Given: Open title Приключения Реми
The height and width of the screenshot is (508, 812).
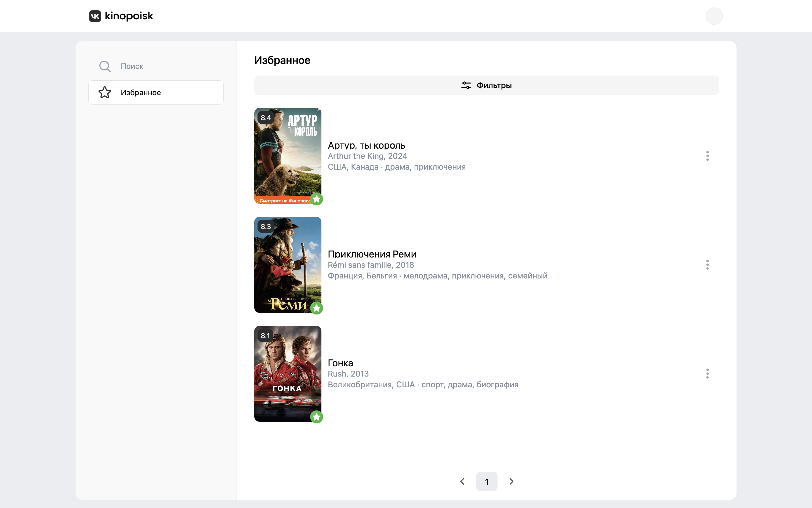Looking at the screenshot, I should tap(372, 254).
